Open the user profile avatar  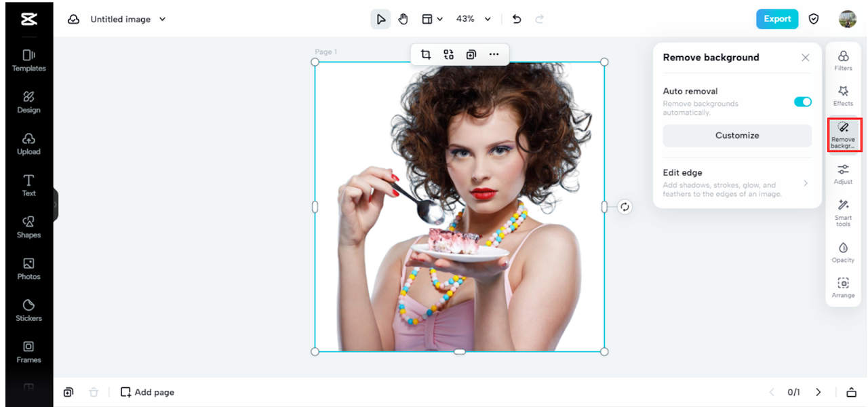[x=848, y=19]
